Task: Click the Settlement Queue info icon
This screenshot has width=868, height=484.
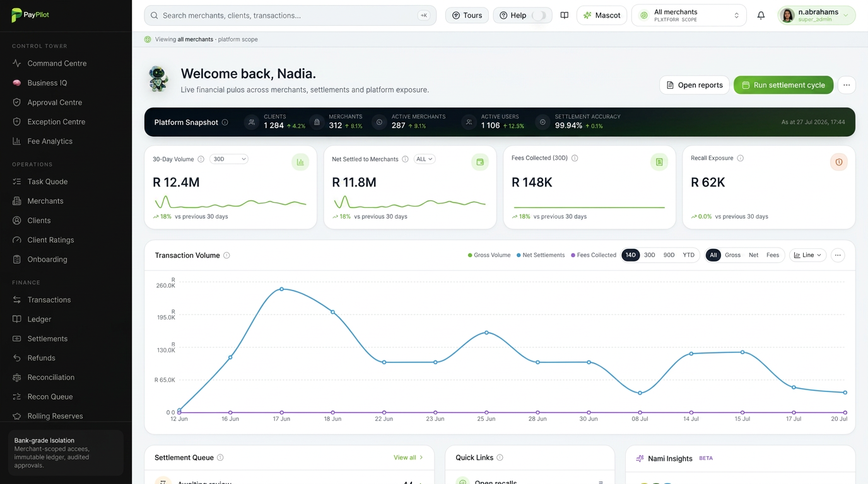Action: click(x=220, y=458)
